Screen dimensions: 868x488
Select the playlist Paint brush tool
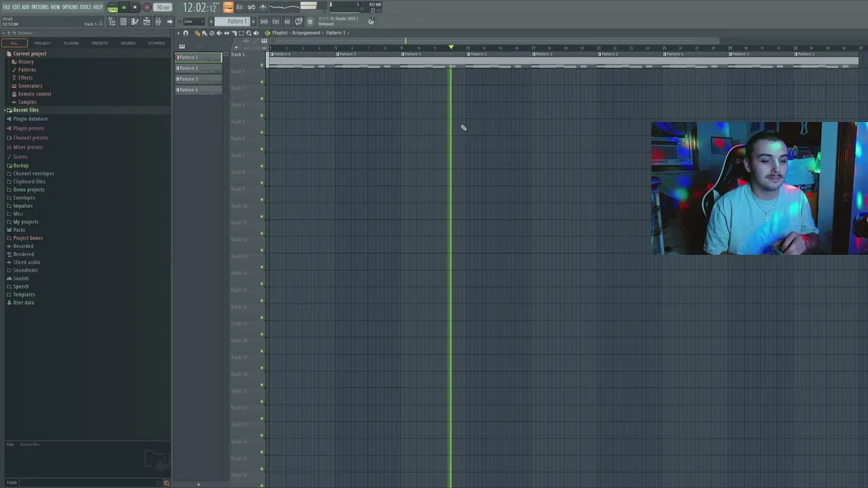click(204, 33)
